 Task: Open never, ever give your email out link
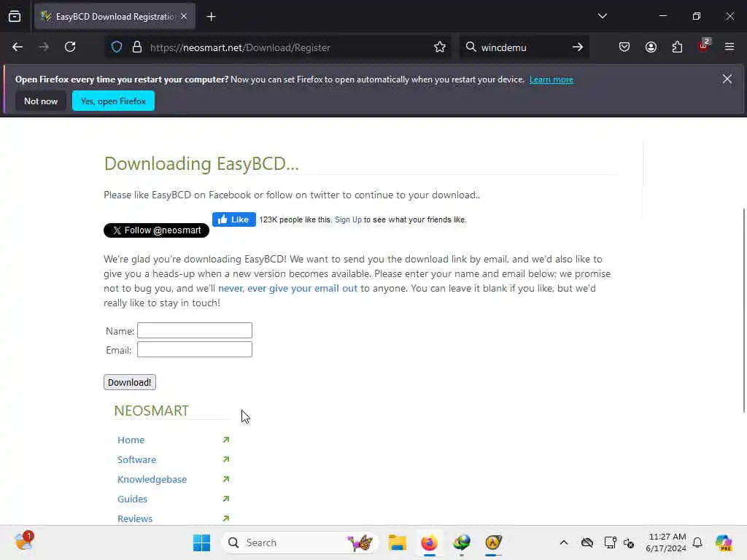[287, 288]
